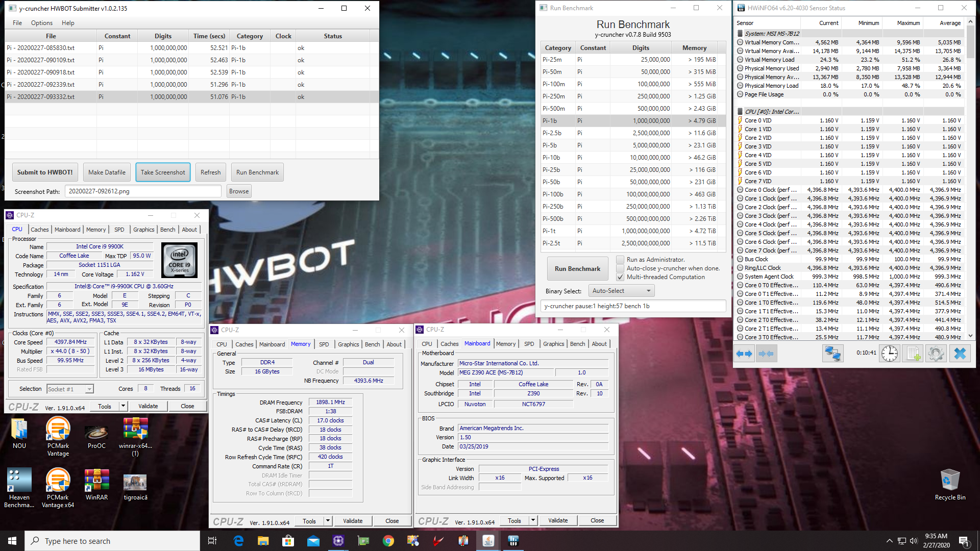This screenshot has width=980, height=551.
Task: Select Heaven Benchmark desktop icon
Action: tap(19, 488)
